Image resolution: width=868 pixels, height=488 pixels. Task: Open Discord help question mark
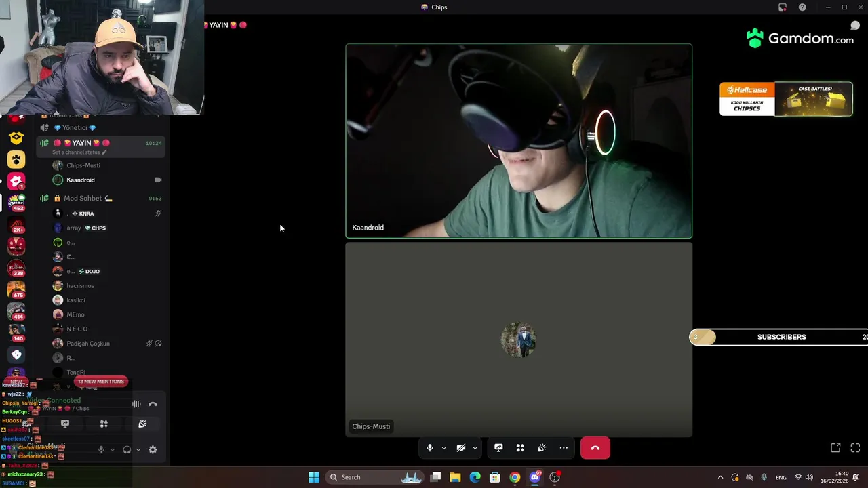click(x=802, y=7)
